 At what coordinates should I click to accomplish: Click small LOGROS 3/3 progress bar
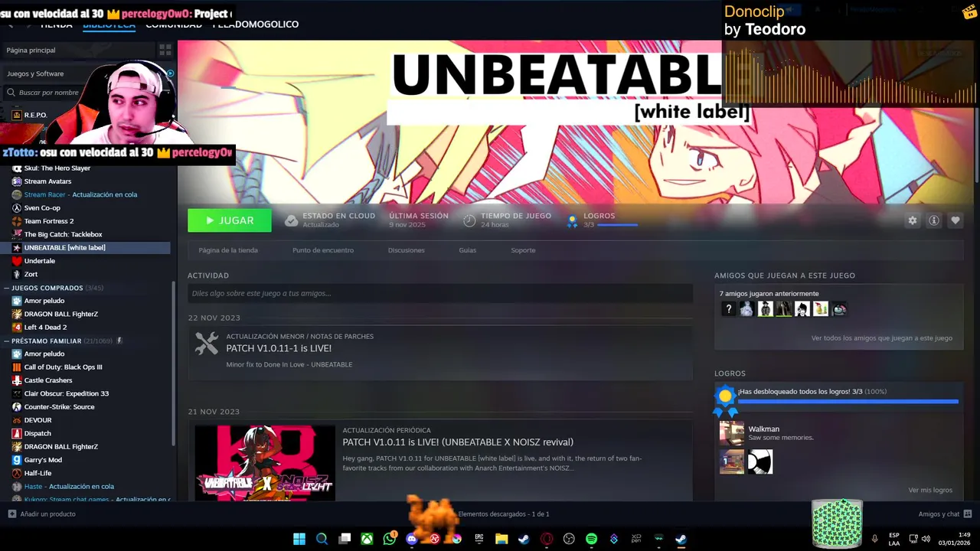(x=617, y=225)
